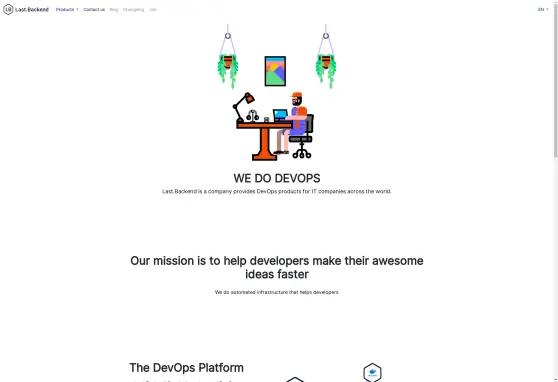The image size is (558, 382).
Task: Open the Contact us link
Action: (x=94, y=10)
